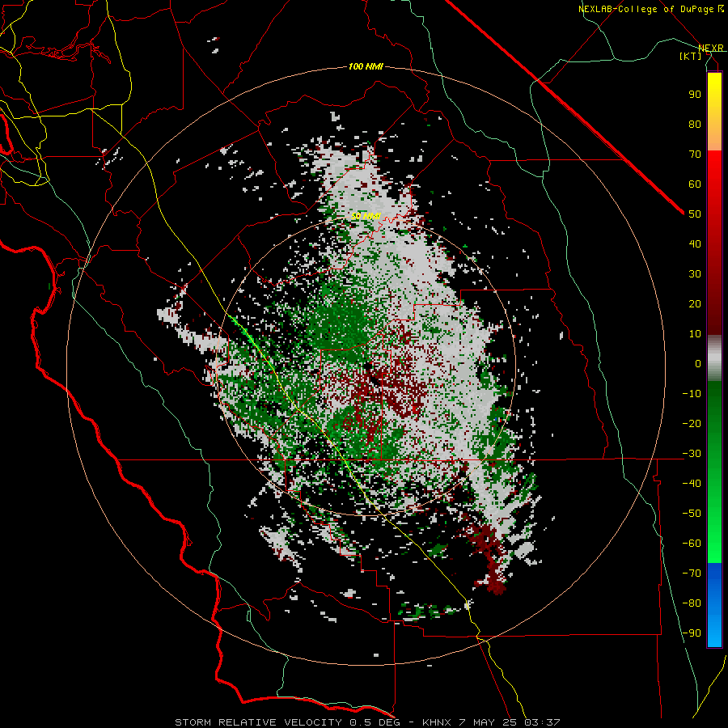Screen dimensions: 728x728
Task: Click the 20 value on velocity scale
Action: coord(695,304)
